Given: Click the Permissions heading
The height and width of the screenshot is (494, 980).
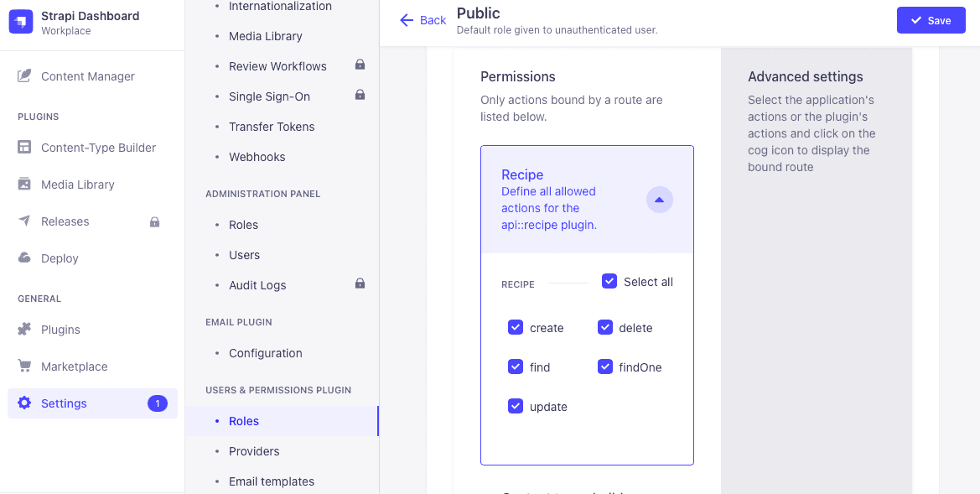Looking at the screenshot, I should pyautogui.click(x=517, y=77).
